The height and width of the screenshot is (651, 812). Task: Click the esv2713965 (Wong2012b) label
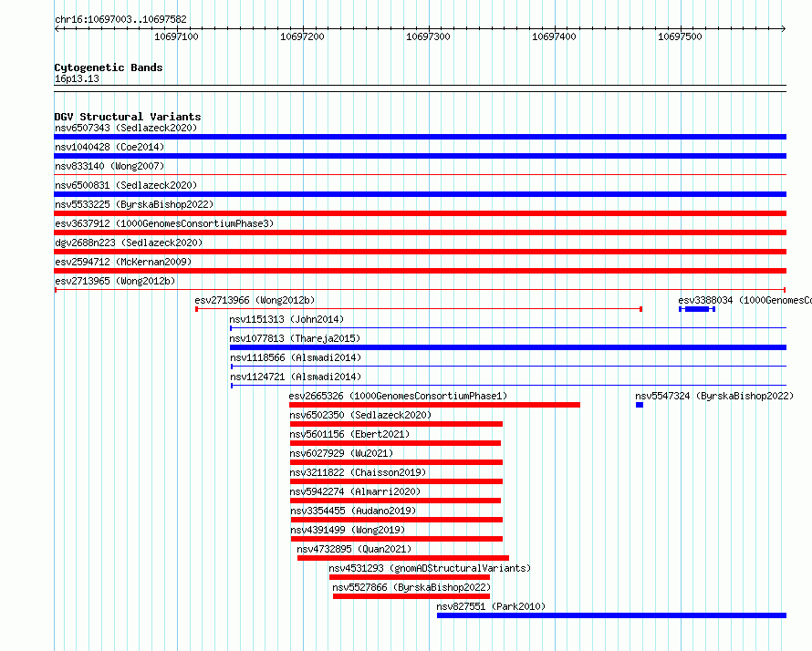(x=115, y=281)
